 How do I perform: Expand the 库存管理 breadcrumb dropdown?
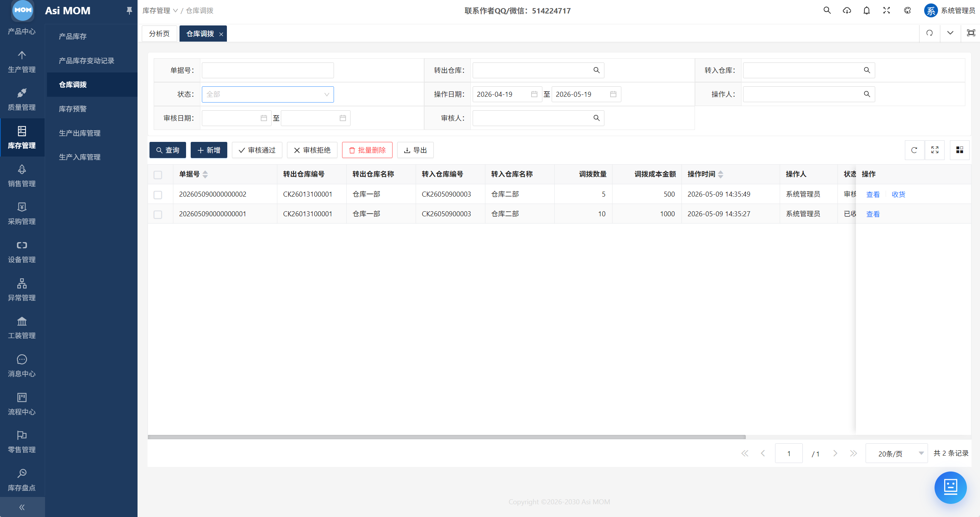point(160,11)
